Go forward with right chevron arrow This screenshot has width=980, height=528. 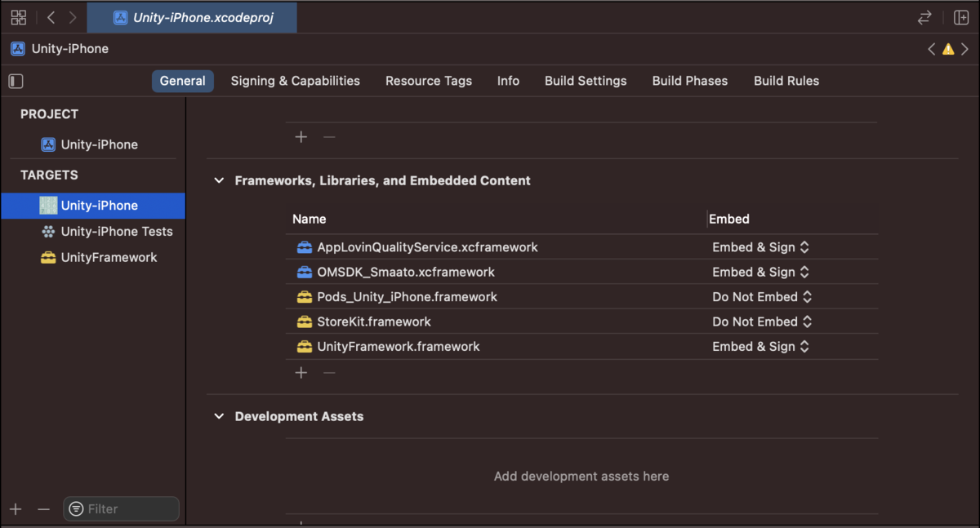73,17
